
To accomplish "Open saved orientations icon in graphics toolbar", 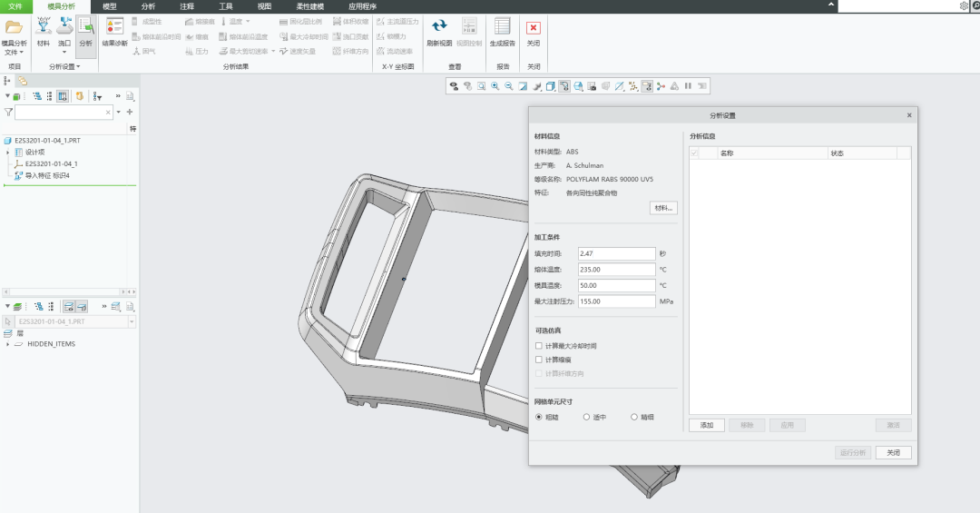I will click(578, 86).
